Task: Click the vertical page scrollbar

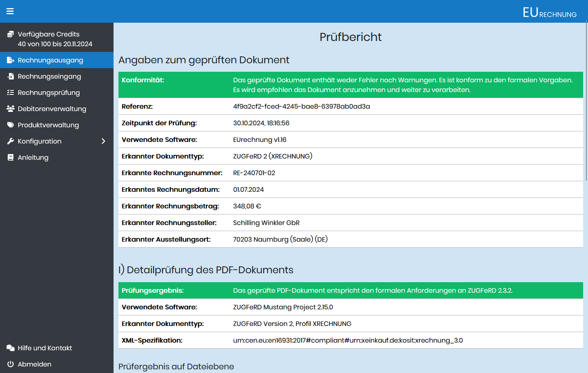Action: tap(586, 101)
